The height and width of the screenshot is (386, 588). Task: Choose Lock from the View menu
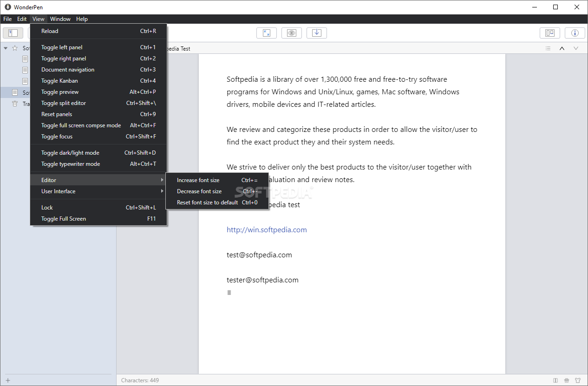pyautogui.click(x=98, y=208)
